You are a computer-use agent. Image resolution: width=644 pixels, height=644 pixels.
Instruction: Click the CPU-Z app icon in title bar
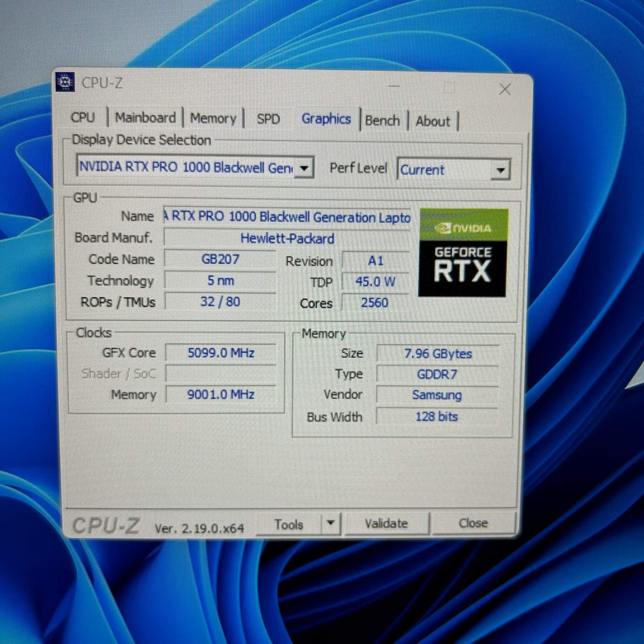(x=65, y=81)
